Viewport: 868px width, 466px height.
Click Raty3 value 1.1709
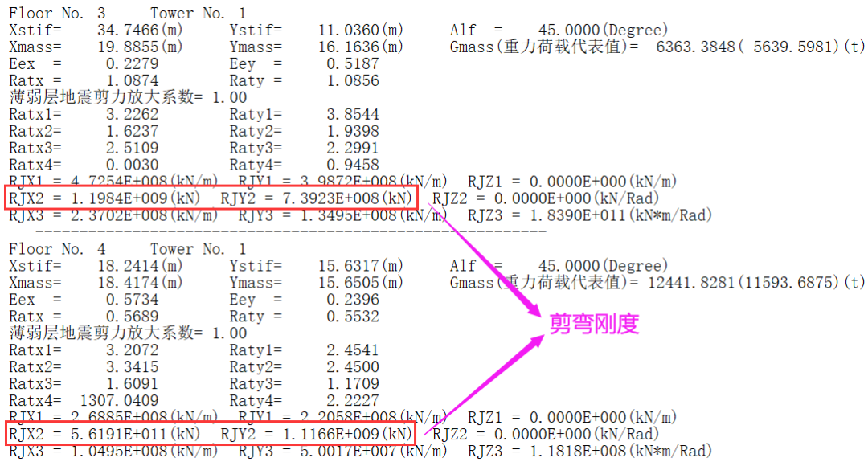click(353, 384)
